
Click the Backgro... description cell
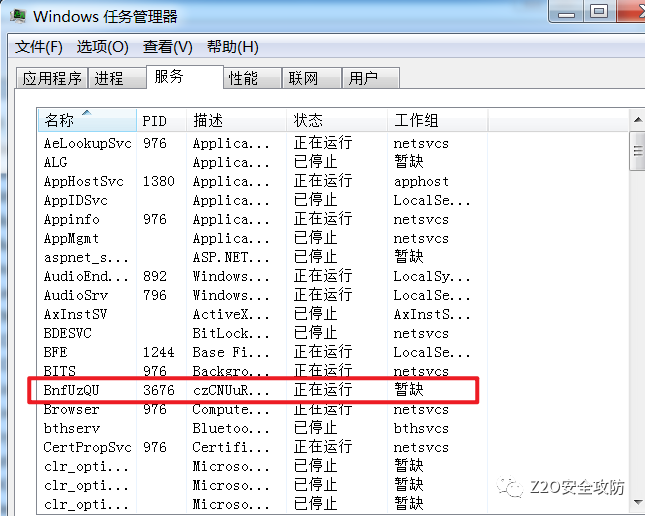tap(231, 371)
